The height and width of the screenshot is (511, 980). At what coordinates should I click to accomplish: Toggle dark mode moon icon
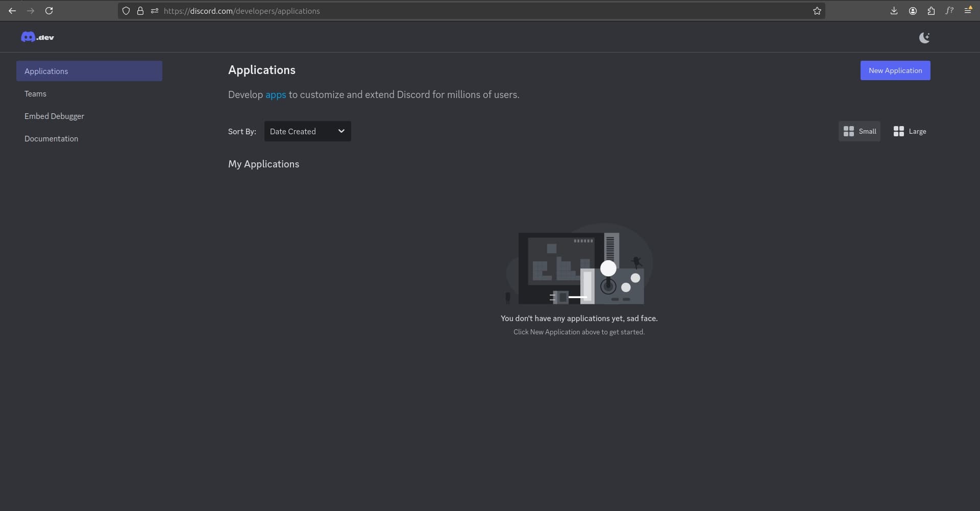click(924, 37)
